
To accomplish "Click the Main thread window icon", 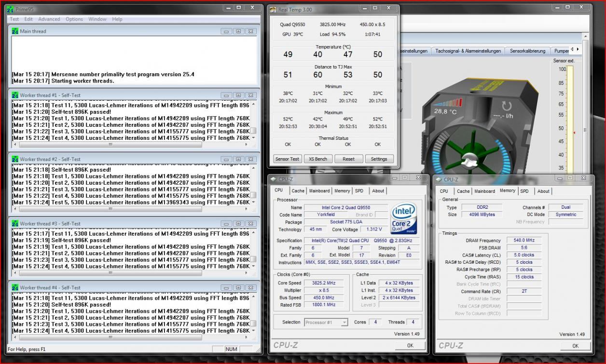I will click(15, 31).
